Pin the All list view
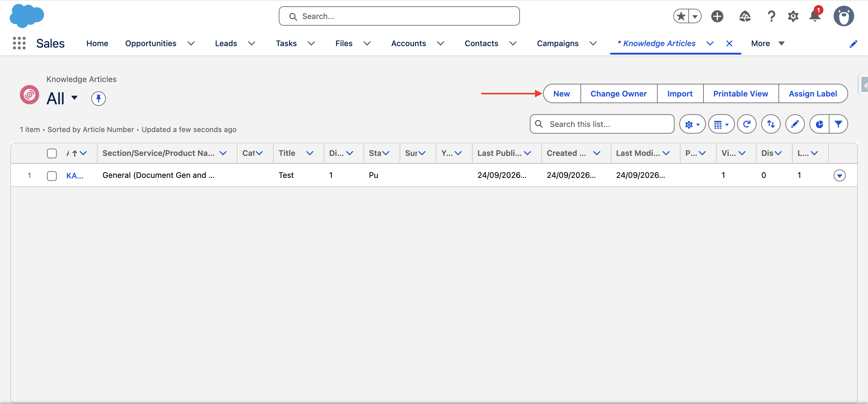The width and height of the screenshot is (868, 404). pos(98,98)
